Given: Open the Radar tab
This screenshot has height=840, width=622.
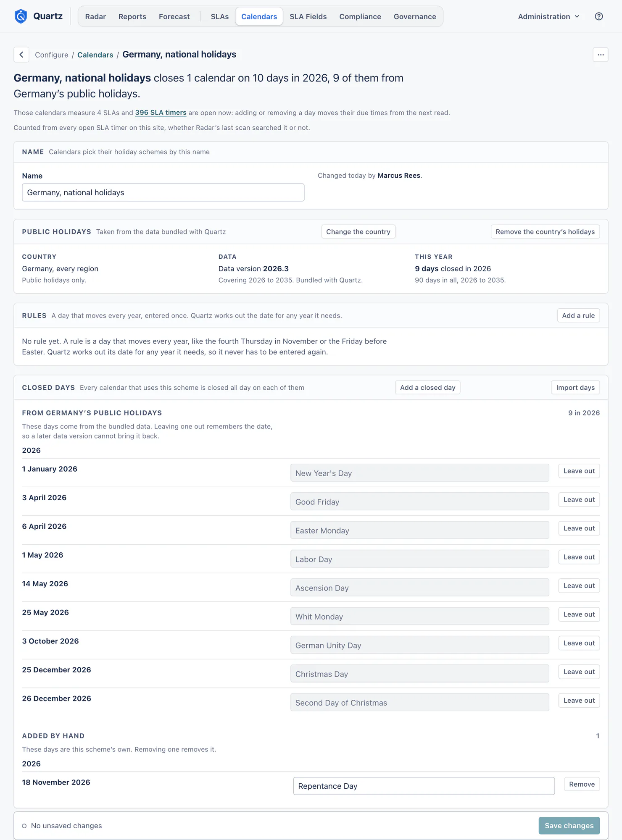Looking at the screenshot, I should coord(95,16).
